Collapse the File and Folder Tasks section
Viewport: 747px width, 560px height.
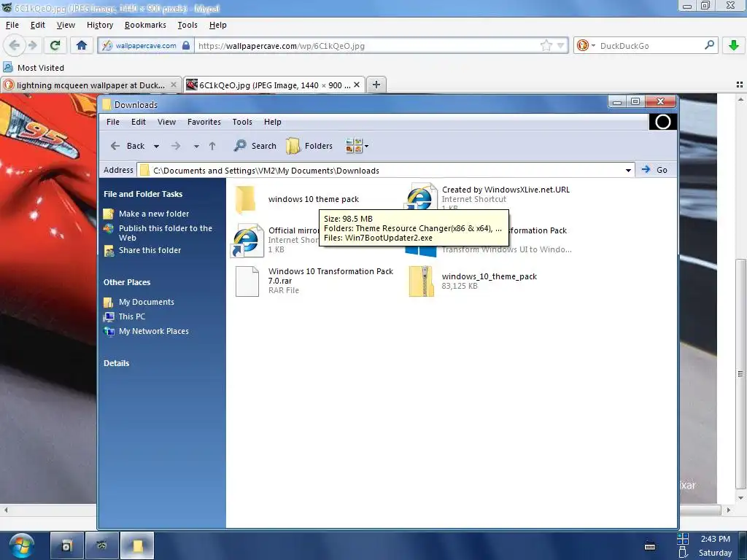click(x=143, y=194)
